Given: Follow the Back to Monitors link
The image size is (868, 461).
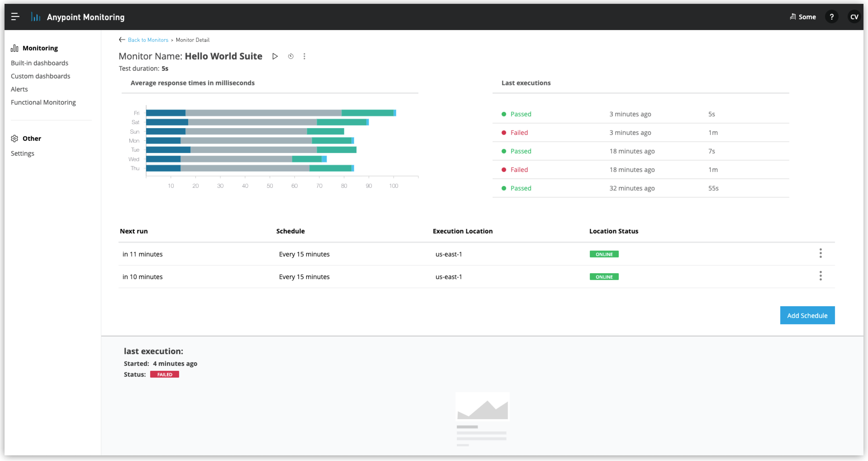Looking at the screenshot, I should [148, 40].
